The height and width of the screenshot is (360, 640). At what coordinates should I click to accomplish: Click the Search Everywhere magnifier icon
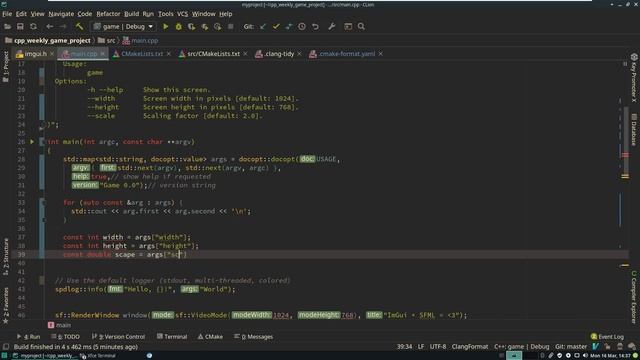[361, 27]
